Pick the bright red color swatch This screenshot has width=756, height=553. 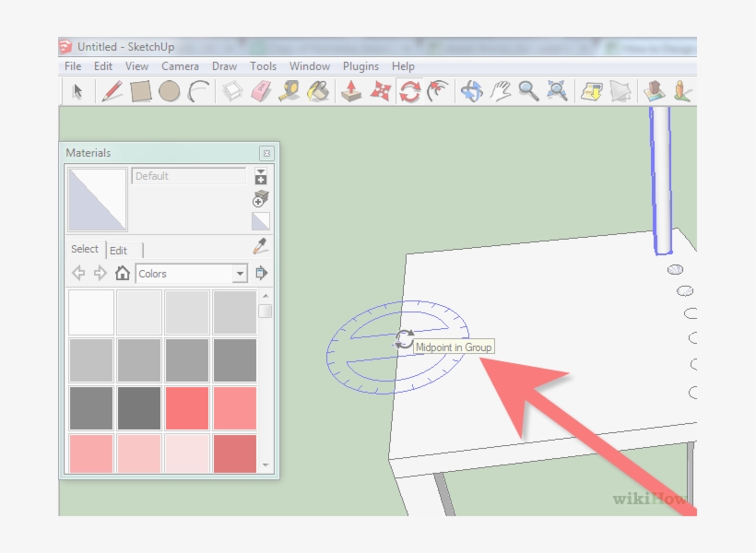point(187,408)
